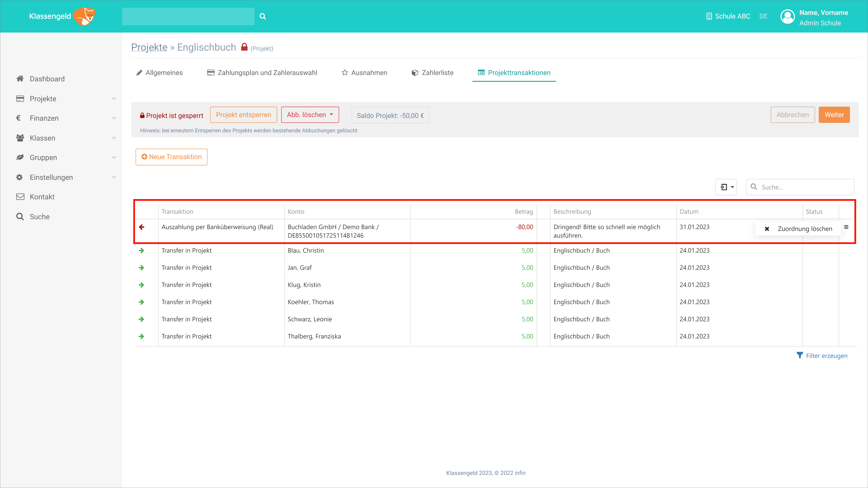Click the Neue Transaktion button

click(171, 157)
